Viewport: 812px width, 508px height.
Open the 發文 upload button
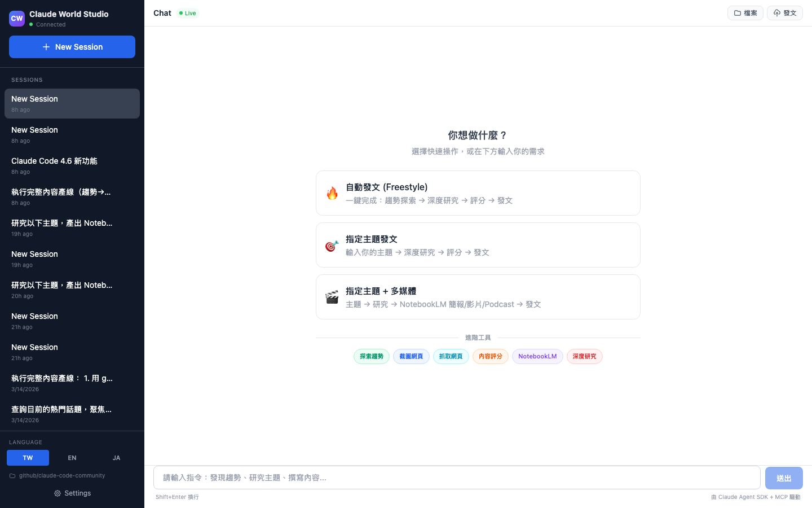coord(785,13)
